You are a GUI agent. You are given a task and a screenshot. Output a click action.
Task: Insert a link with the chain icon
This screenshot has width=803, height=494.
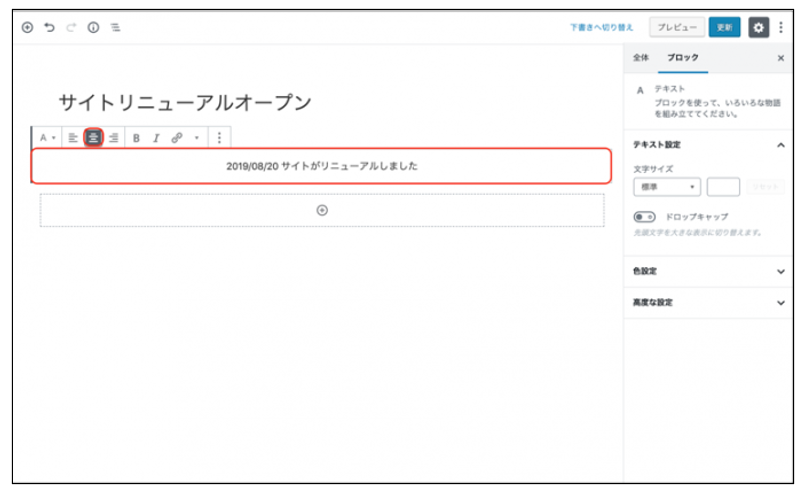(x=177, y=138)
